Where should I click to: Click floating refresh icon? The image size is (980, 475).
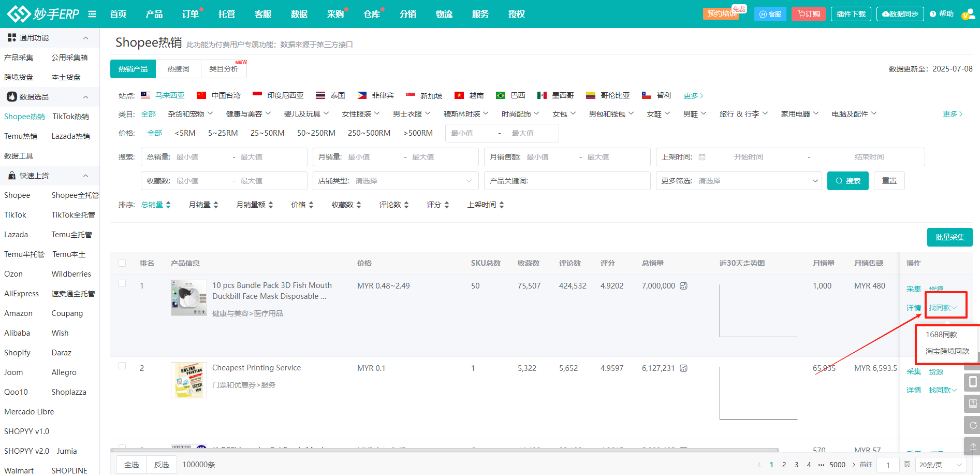click(973, 425)
